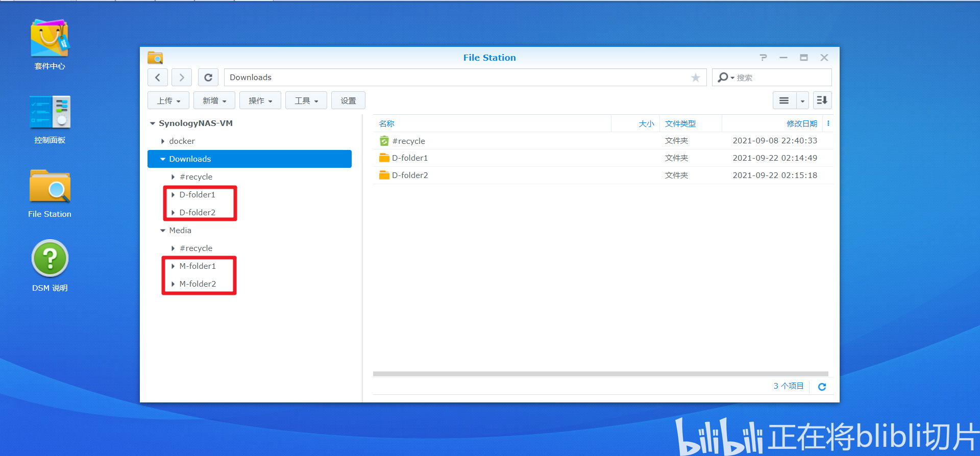Click the Downloads path address bar
980x456 pixels.
[465, 78]
